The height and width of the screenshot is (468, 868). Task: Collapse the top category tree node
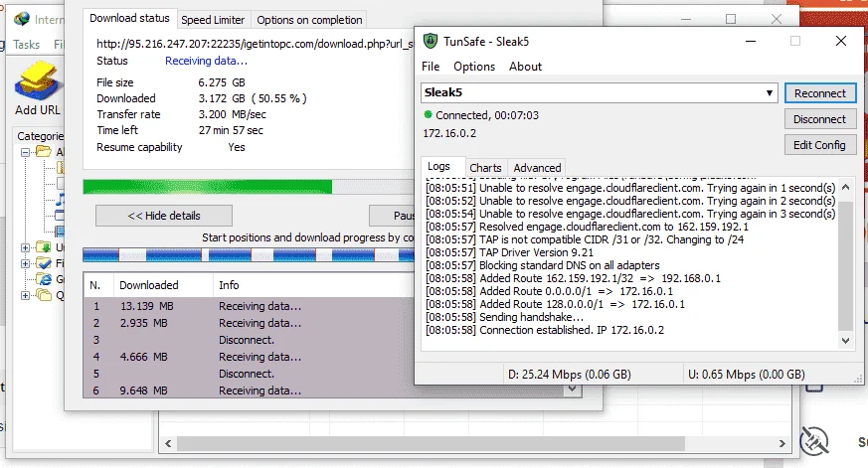point(25,152)
